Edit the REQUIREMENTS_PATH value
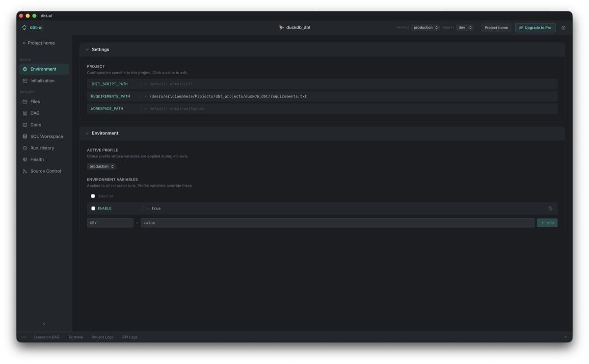Viewport: 589px width, 364px height. (228, 97)
